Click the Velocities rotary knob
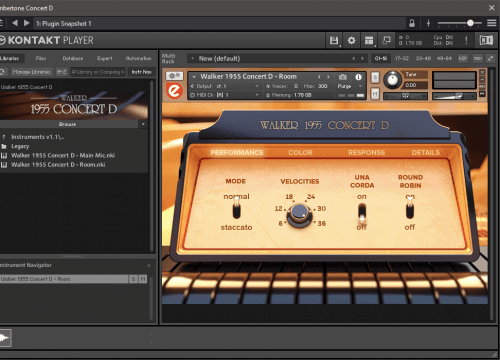500x360 pixels. point(299,214)
